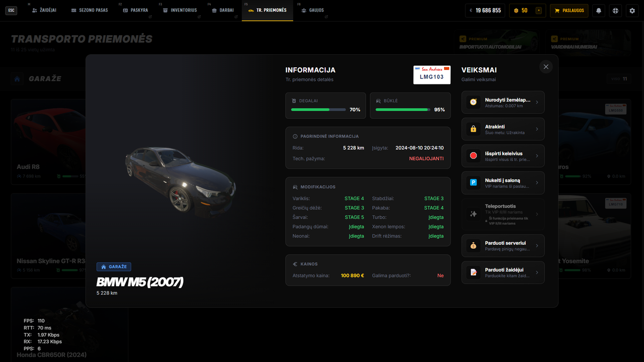The width and height of the screenshot is (644, 362).
Task: Click the blue parking icon beside Nukelti į saloną
Action: click(473, 183)
